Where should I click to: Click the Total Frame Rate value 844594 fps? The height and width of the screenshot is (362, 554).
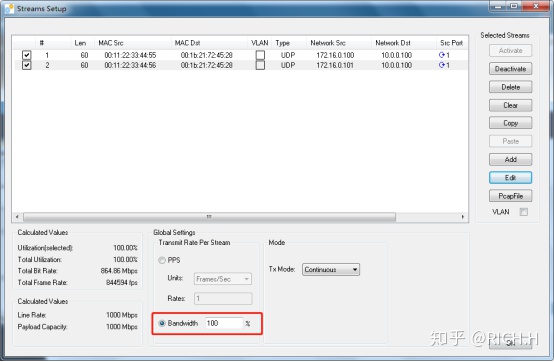[122, 283]
